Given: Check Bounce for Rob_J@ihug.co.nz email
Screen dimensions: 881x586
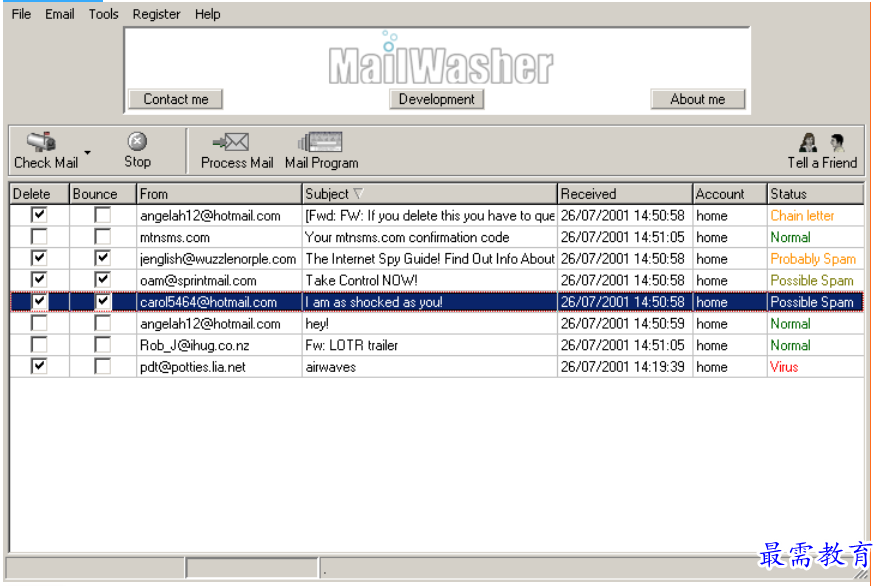Looking at the screenshot, I should point(102,344).
